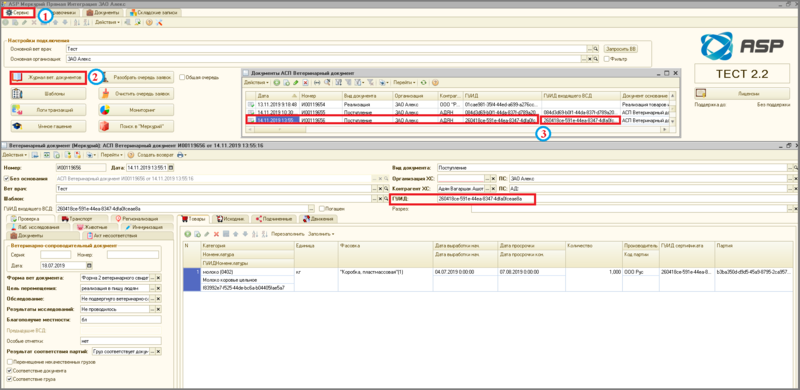Toggle the Фильтр checkbox
This screenshot has height=390, width=800.
click(607, 59)
